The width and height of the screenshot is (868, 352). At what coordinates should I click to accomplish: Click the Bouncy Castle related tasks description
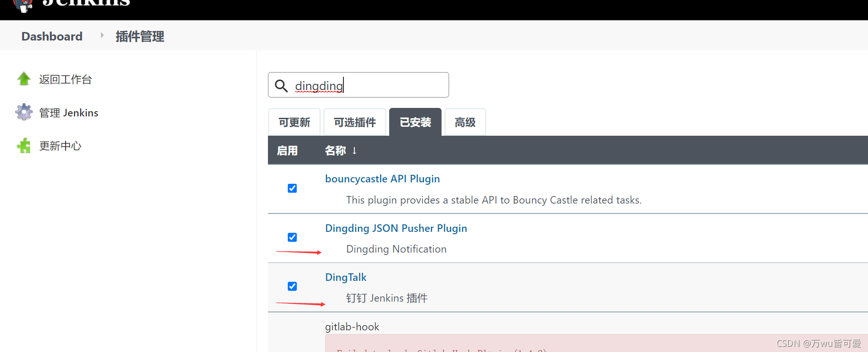[494, 200]
